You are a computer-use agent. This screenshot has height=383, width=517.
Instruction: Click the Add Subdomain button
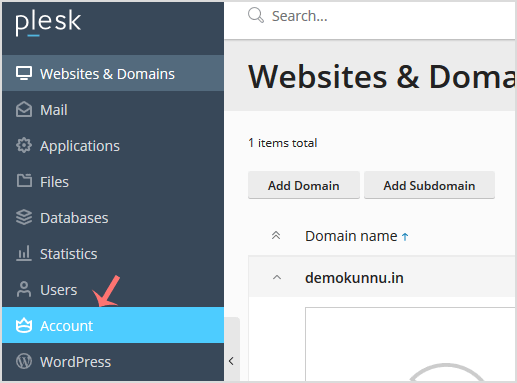coord(429,185)
